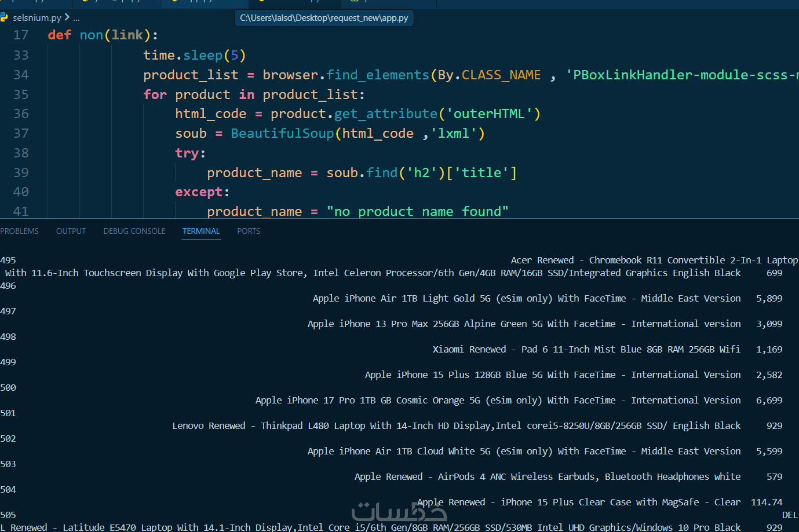
Task: Click the 'try:' keyword
Action: pos(191,153)
